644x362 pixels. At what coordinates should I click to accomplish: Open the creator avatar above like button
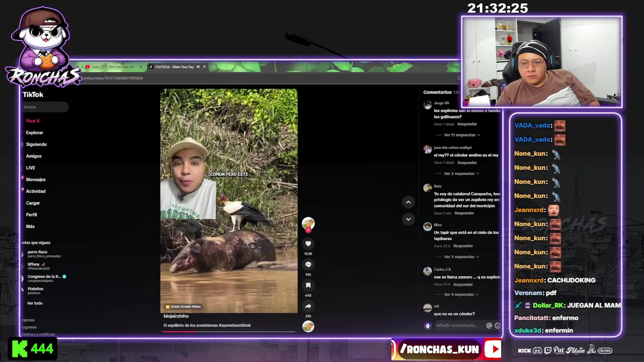click(308, 223)
